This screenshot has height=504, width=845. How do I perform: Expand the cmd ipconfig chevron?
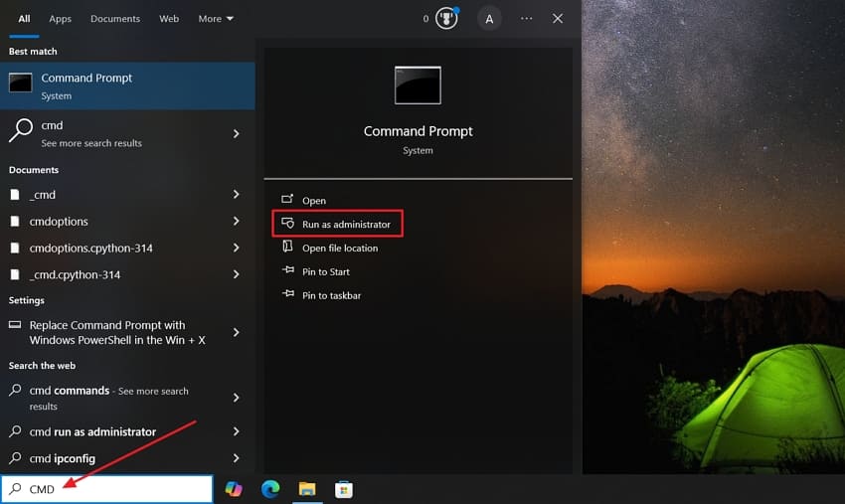pyautogui.click(x=236, y=458)
